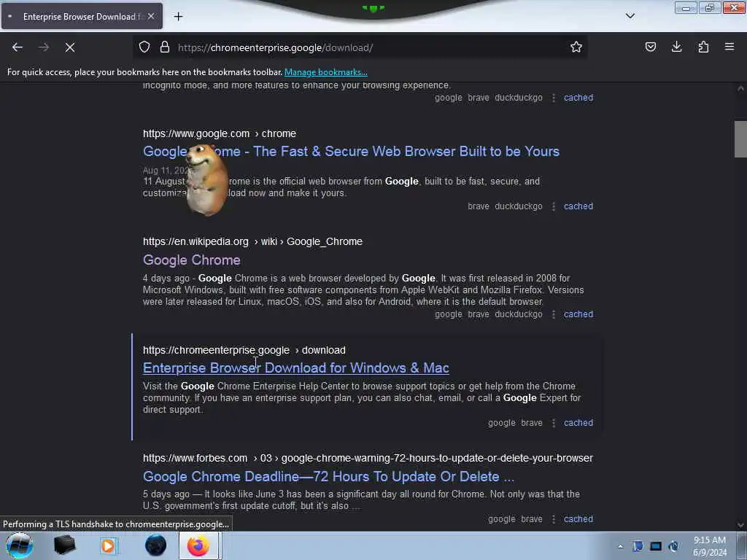Viewport: 747px width, 560px height.
Task: Click google tag on chromeenterprise result
Action: pos(502,423)
